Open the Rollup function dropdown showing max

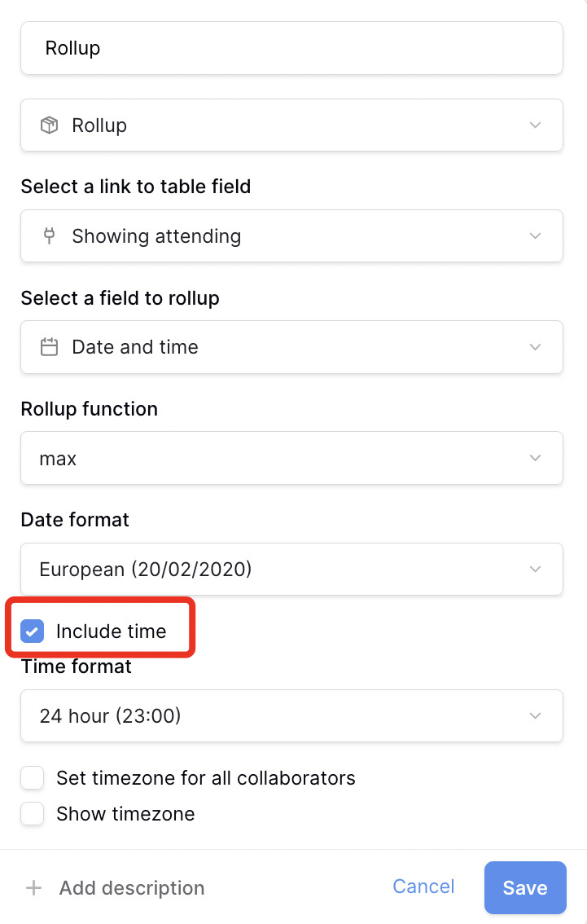point(292,458)
